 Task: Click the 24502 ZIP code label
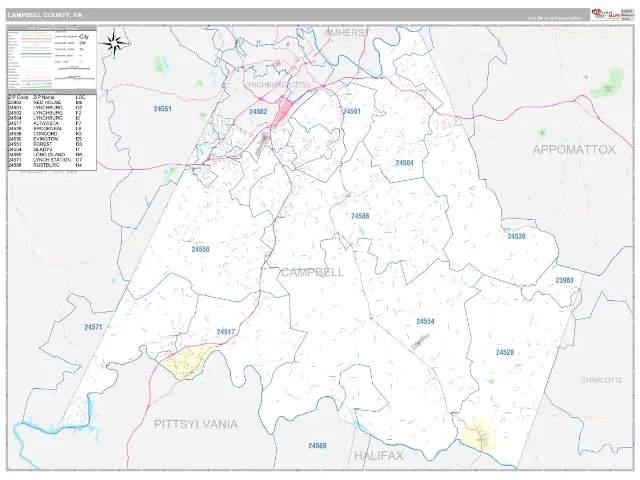pos(258,111)
